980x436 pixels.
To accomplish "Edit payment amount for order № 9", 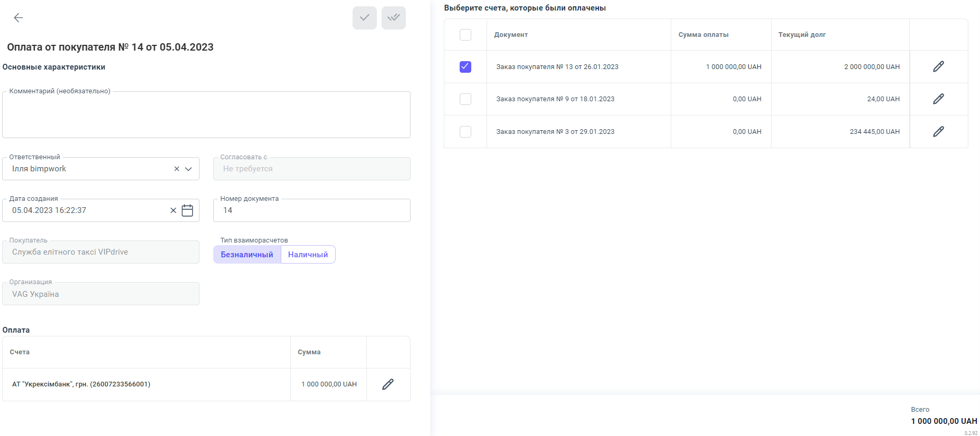I will pos(938,99).
